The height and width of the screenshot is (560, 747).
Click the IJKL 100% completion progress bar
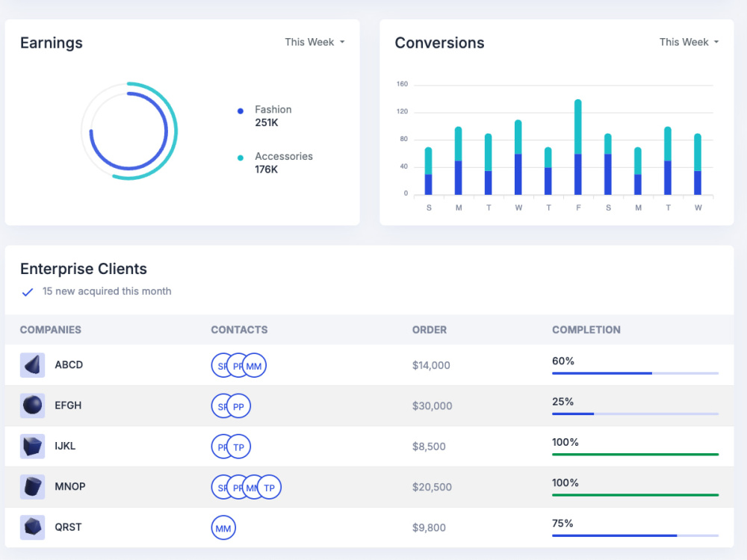click(x=635, y=454)
